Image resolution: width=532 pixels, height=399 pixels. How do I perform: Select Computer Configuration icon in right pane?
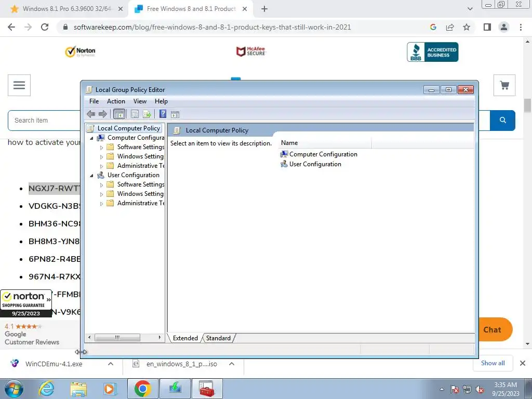[x=284, y=154]
